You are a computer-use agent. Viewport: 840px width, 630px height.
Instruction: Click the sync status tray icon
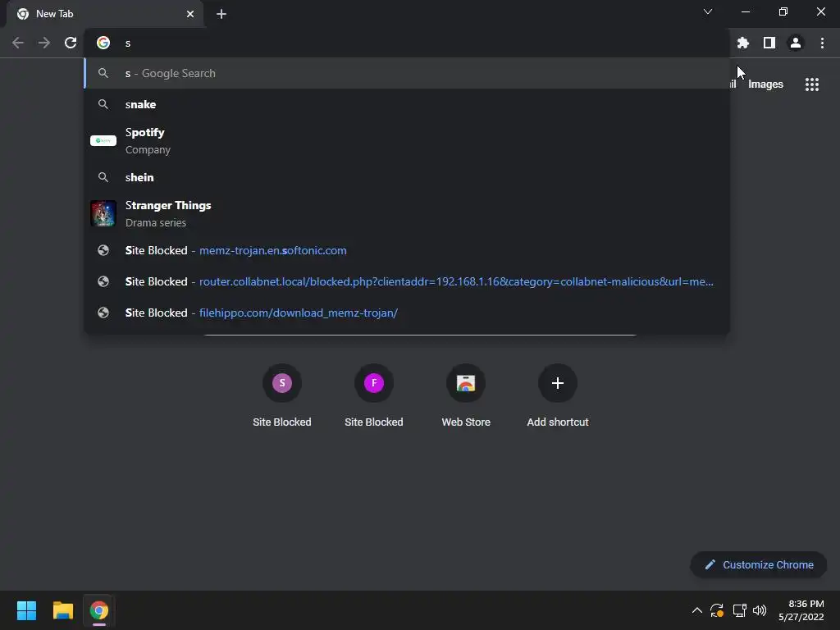tap(717, 610)
